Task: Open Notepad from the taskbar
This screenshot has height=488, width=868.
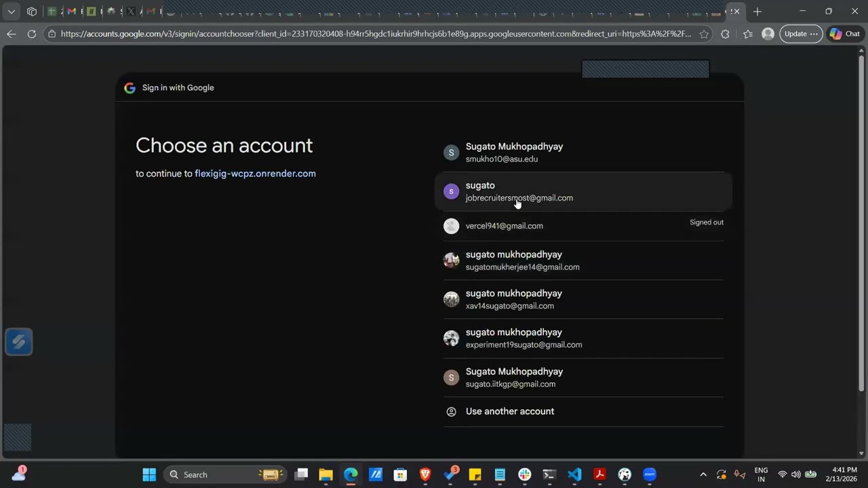Action: point(500,474)
